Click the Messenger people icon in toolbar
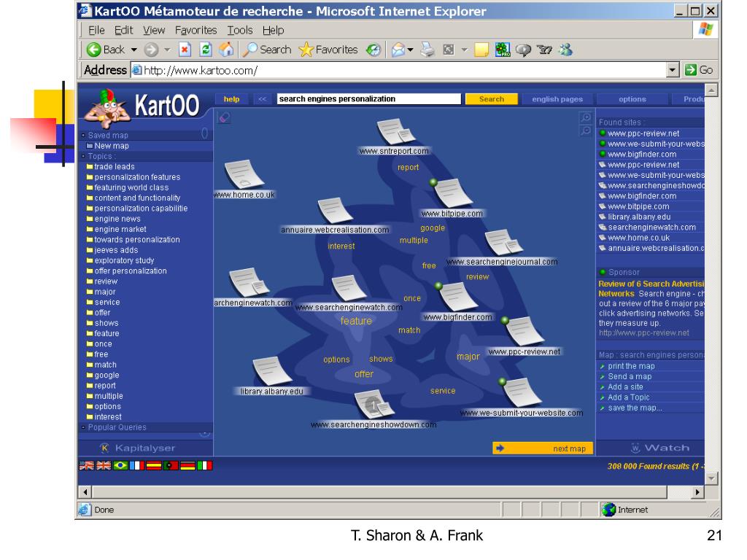This screenshot has width=747, height=560. click(566, 50)
